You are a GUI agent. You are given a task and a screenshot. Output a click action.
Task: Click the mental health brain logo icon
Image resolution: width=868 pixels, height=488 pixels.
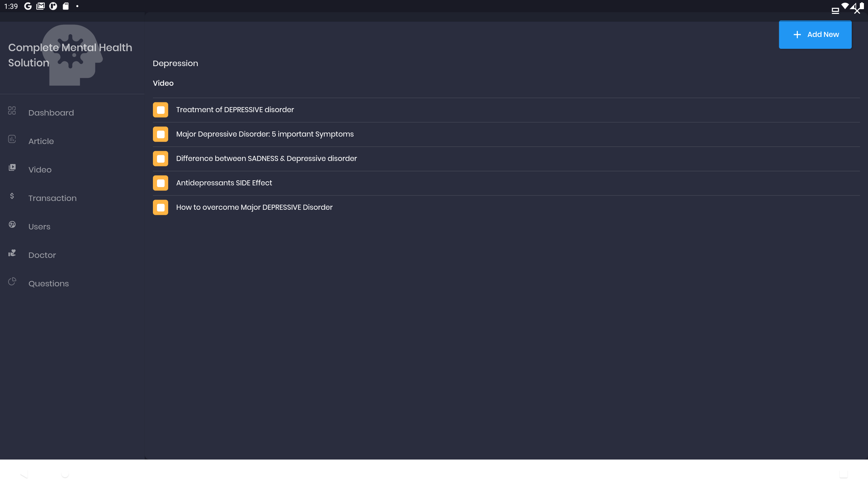73,55
